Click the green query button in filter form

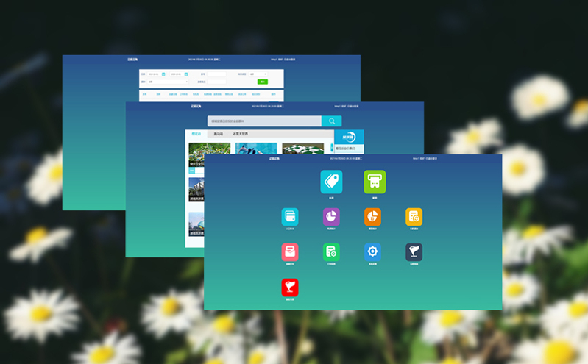(263, 82)
